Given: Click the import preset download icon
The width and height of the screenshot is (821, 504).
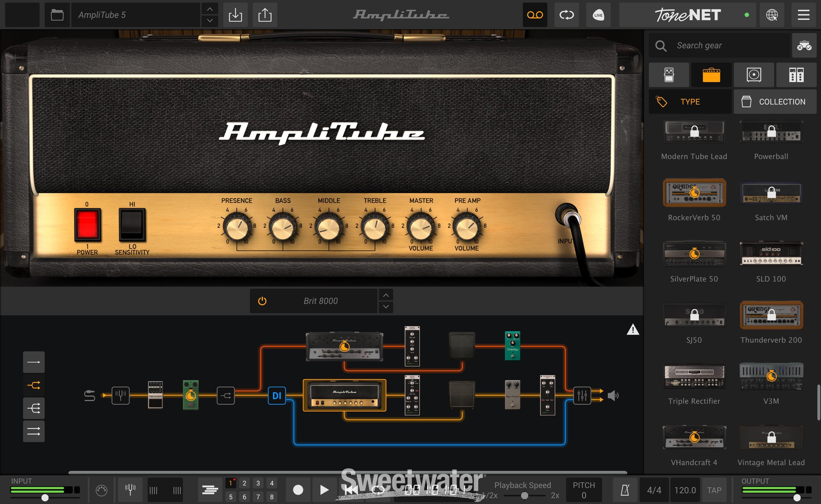Looking at the screenshot, I should [235, 15].
